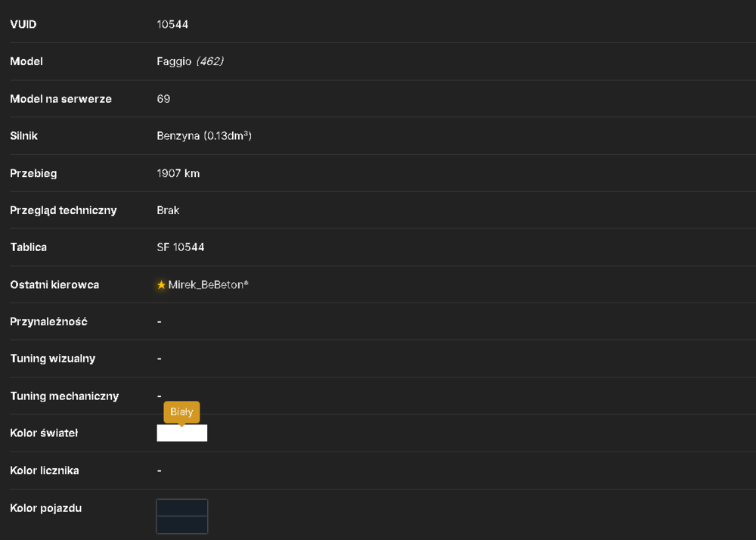
Task: Click the VUID value 10544
Action: pyautogui.click(x=172, y=24)
